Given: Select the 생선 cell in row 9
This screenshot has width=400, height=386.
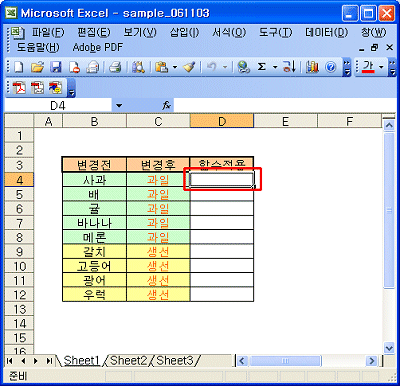Looking at the screenshot, I should tap(158, 252).
